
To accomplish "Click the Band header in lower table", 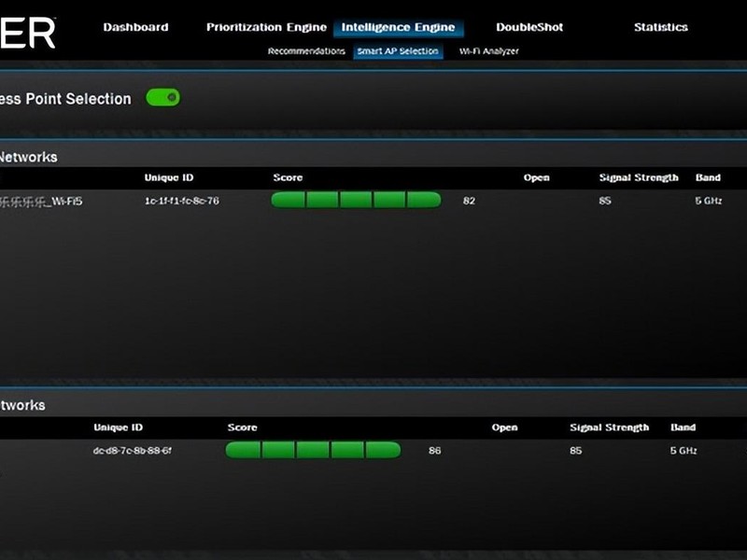I will (684, 427).
